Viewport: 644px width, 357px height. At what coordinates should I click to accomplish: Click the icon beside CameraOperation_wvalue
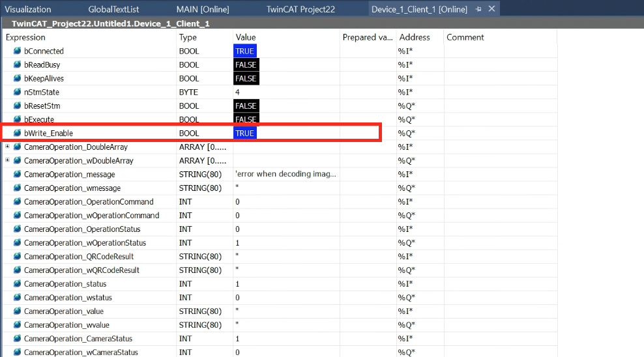point(17,324)
